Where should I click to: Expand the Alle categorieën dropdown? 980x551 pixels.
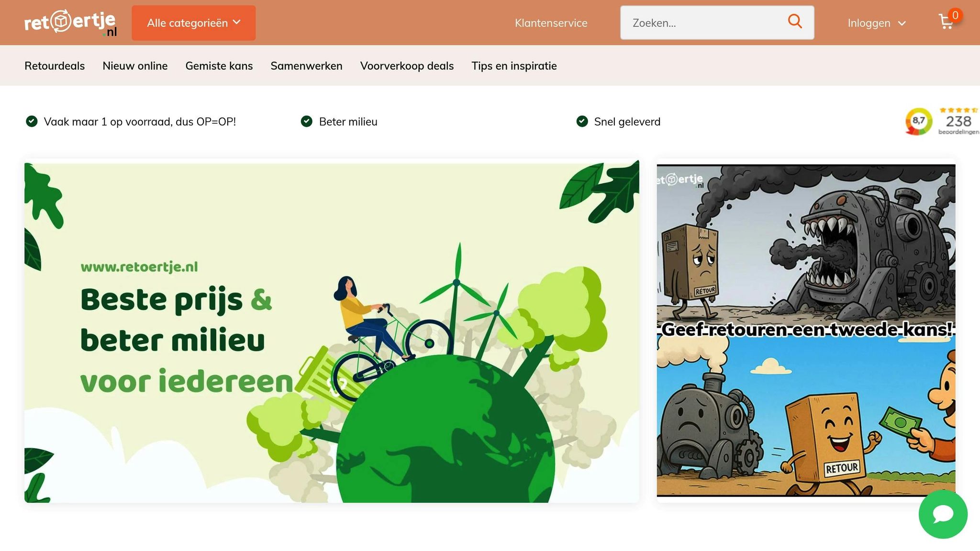point(193,23)
